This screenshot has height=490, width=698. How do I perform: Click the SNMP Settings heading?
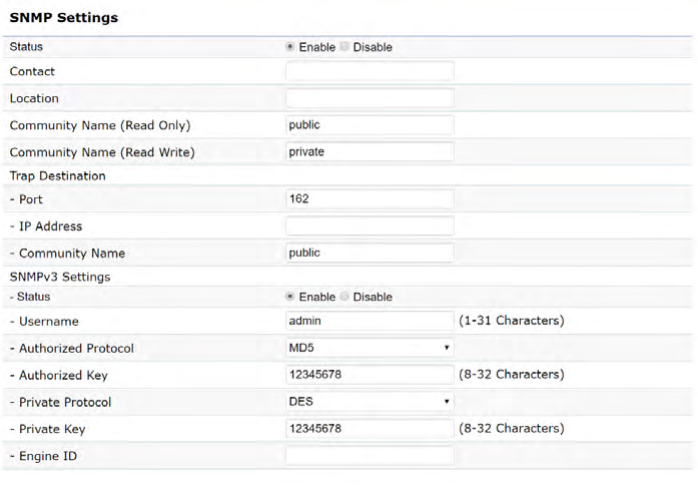pos(63,18)
